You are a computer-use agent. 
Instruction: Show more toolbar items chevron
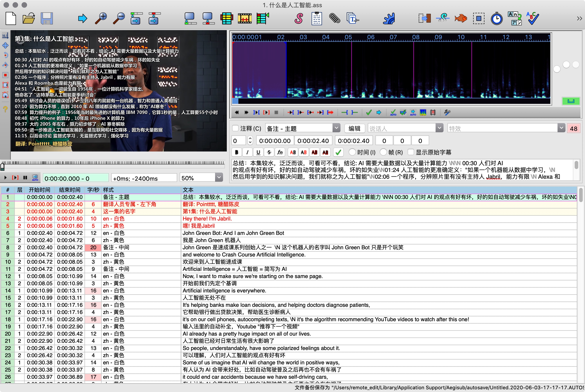pyautogui.click(x=579, y=18)
